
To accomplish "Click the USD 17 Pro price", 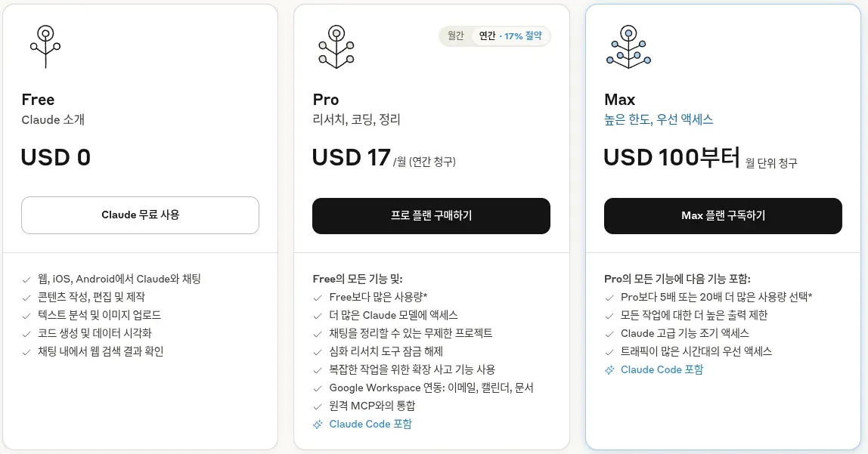I will pos(351,158).
